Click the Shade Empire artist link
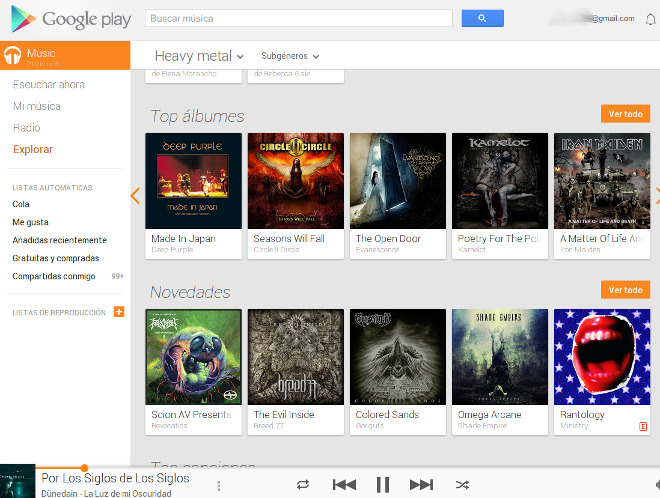 click(x=482, y=426)
